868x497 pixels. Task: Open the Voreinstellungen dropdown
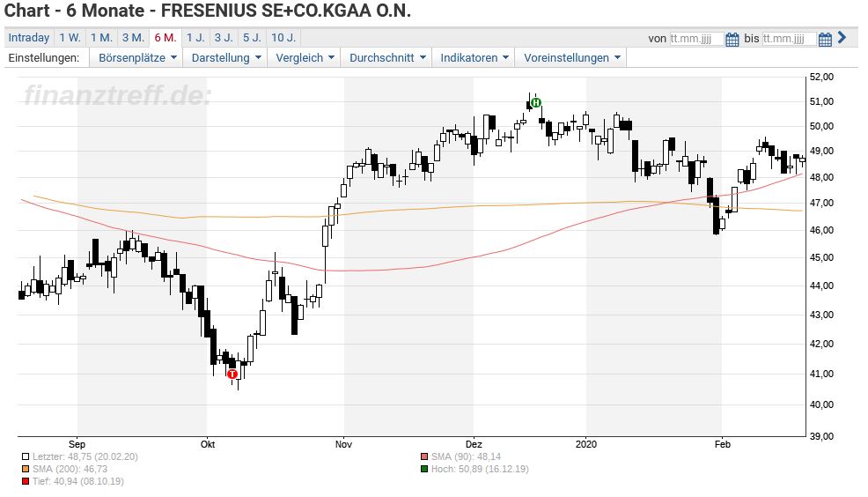coord(571,57)
